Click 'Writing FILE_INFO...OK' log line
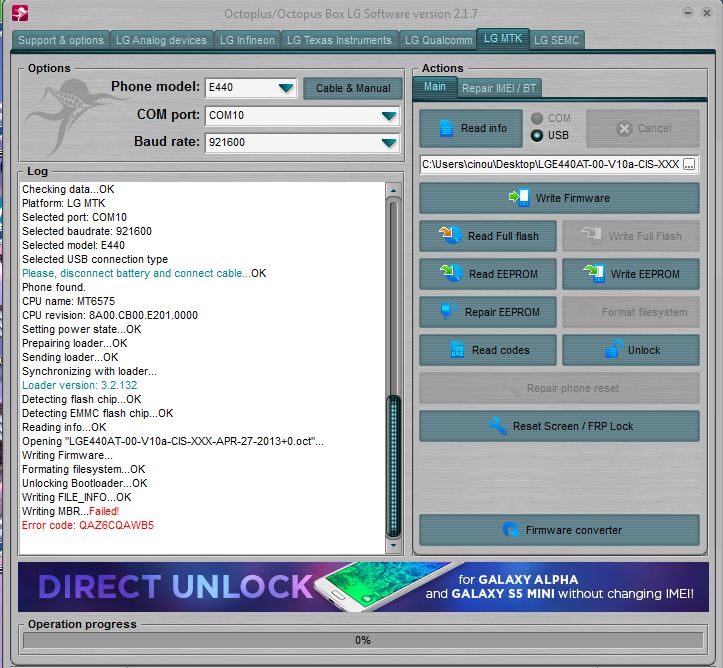 77,497
